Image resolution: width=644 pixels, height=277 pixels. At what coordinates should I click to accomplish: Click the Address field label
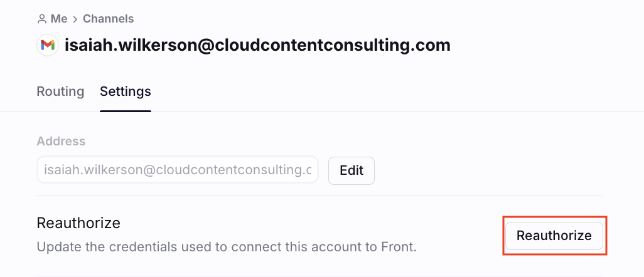(x=61, y=141)
